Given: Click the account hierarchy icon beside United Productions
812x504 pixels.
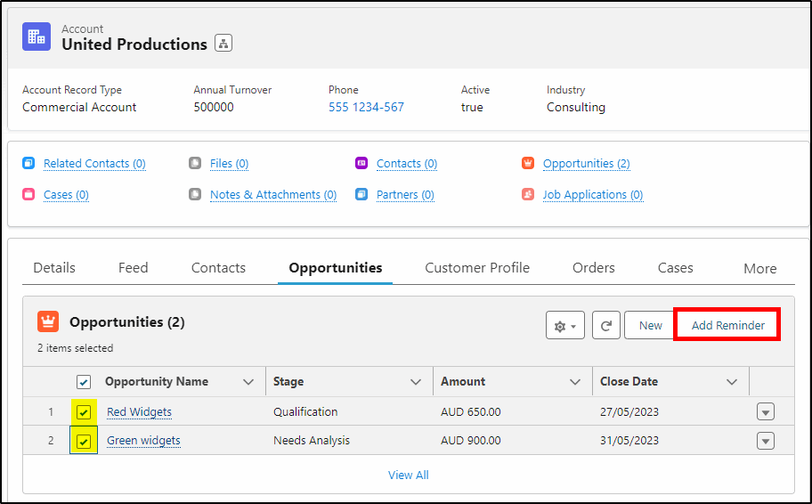Looking at the screenshot, I should point(223,44).
